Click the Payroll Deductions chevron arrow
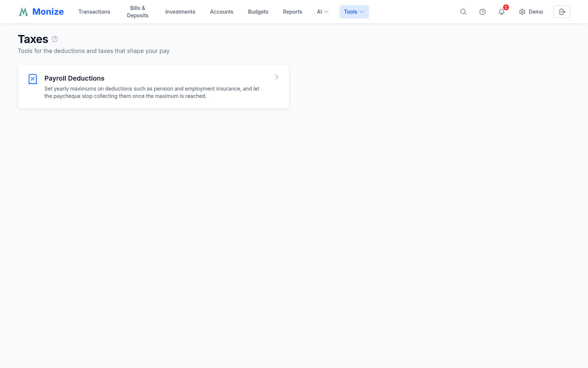The width and height of the screenshot is (588, 368). pos(277,77)
